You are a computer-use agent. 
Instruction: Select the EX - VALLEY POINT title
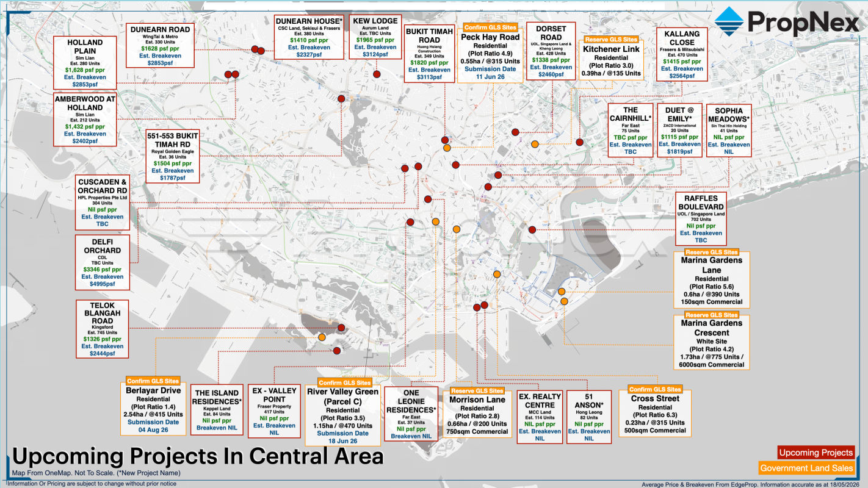(x=273, y=395)
